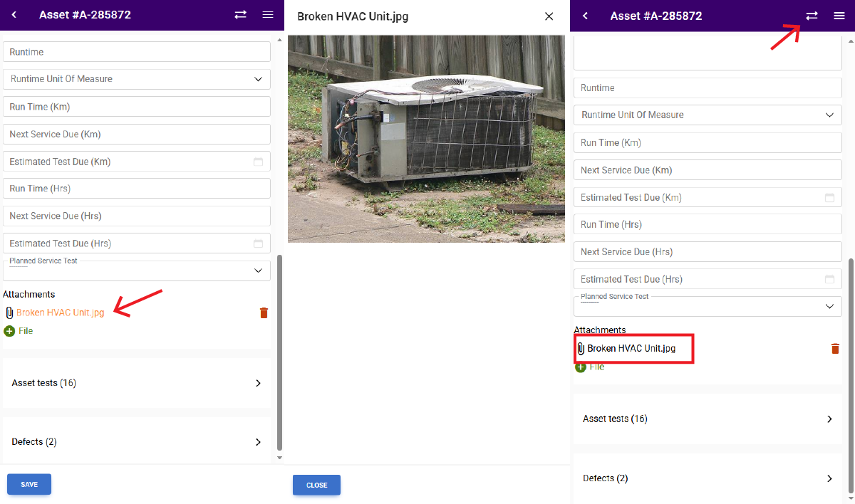Open calendar for Estimated Test Due (Hrs) right panel

[x=829, y=279]
